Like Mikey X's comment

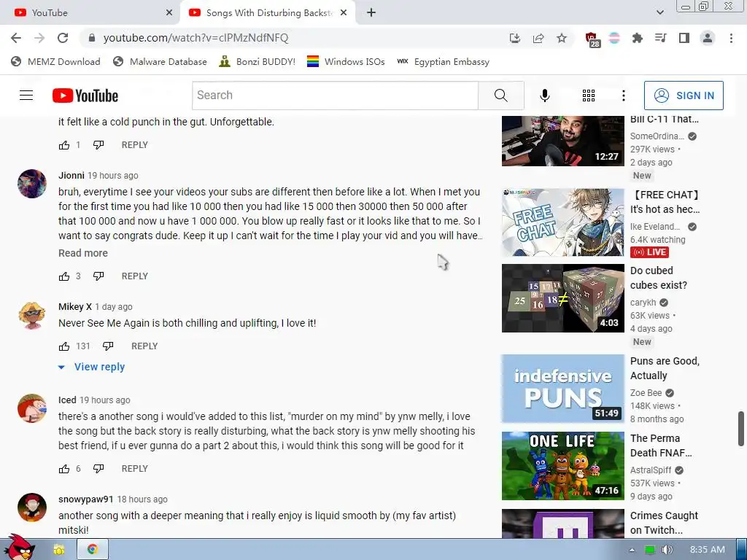click(64, 346)
